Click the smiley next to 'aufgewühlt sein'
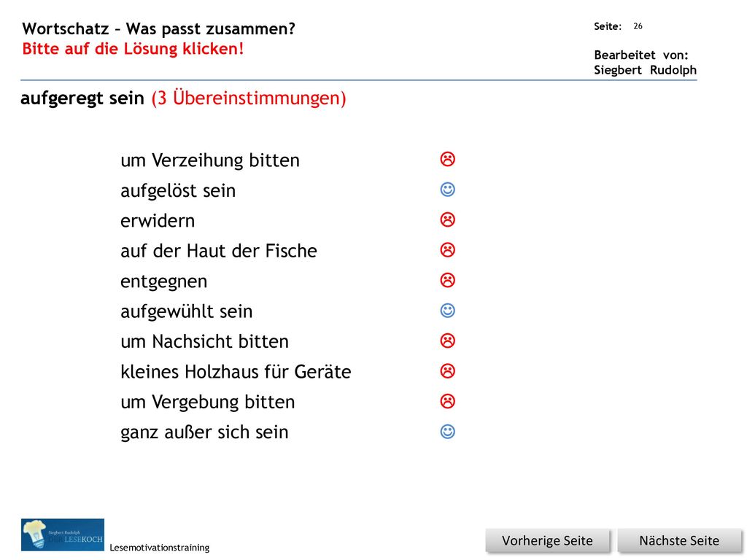 coord(447,311)
